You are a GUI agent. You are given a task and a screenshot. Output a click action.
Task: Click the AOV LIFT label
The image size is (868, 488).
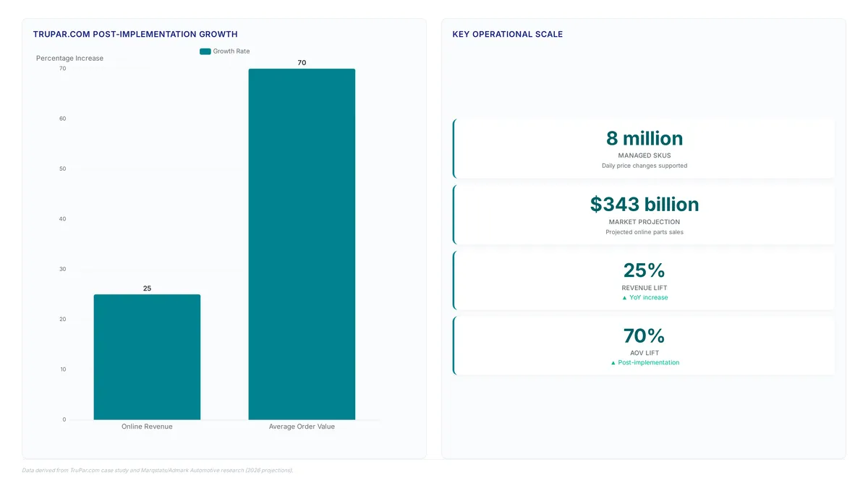pos(644,354)
